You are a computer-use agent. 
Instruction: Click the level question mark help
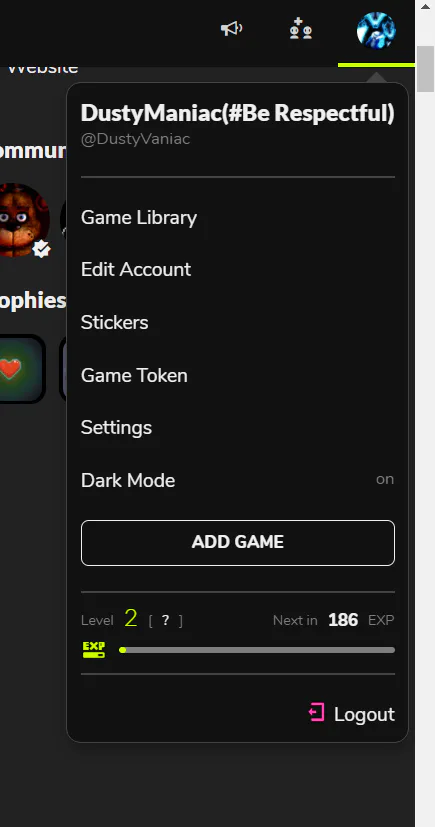(x=166, y=620)
